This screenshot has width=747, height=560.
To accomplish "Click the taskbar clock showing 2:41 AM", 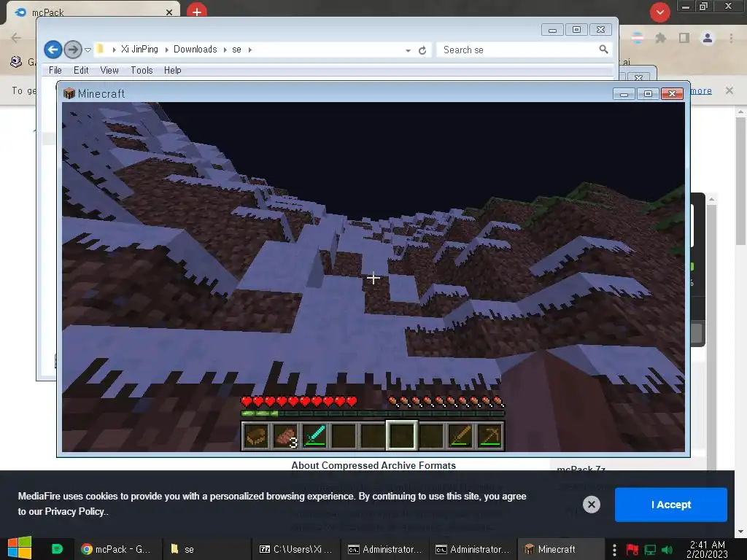I will tap(708, 550).
